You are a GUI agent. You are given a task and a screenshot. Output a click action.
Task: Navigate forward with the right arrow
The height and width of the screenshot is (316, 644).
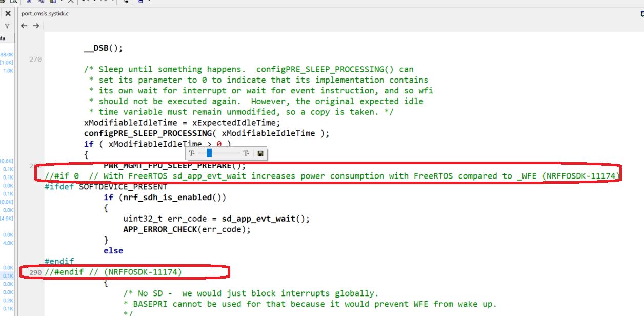36,26
